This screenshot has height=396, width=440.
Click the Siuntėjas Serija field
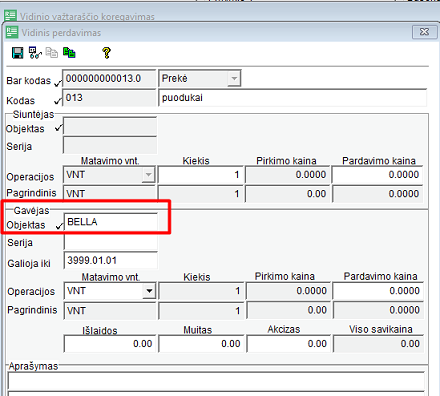[x=110, y=145]
